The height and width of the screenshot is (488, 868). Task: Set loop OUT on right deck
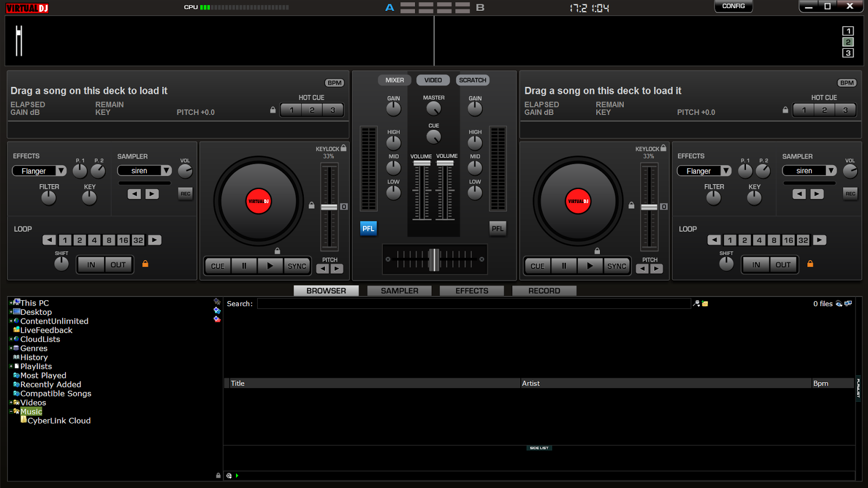click(783, 265)
